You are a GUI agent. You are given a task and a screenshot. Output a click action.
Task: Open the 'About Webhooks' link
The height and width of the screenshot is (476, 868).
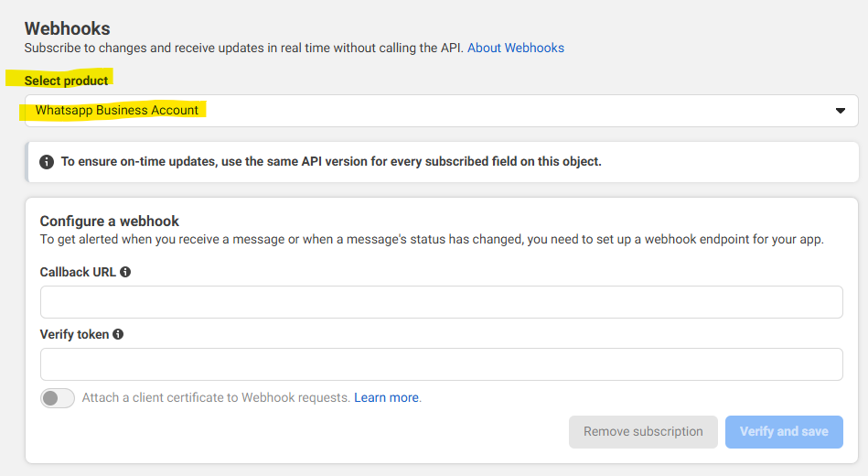516,48
